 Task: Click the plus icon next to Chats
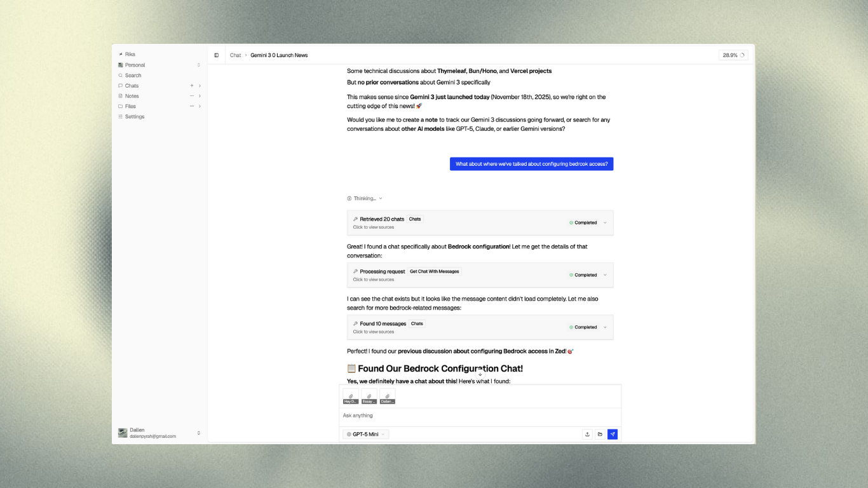point(192,86)
